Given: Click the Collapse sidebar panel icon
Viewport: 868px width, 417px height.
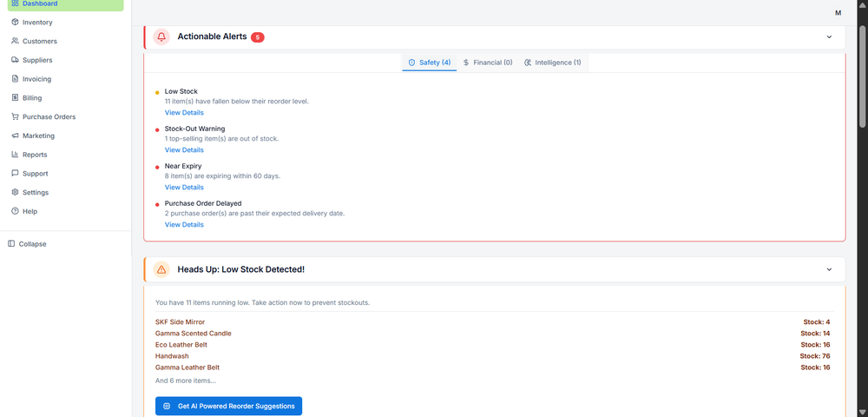Looking at the screenshot, I should pos(11,243).
